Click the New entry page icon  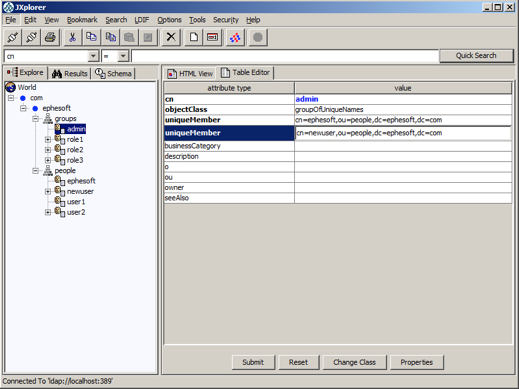[193, 37]
